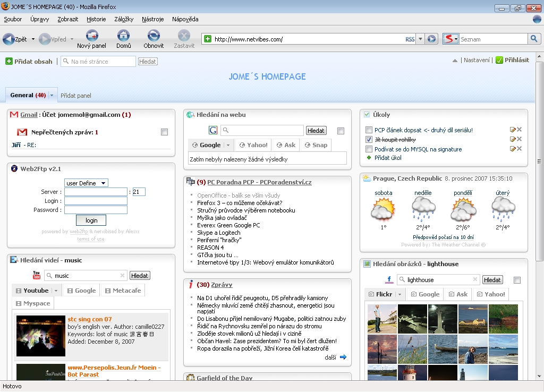
Task: Click Hledat next to music search
Action: [140, 276]
